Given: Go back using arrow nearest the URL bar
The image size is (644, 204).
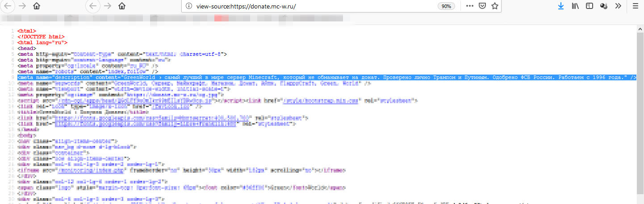Looking at the screenshot, I should (92, 6).
